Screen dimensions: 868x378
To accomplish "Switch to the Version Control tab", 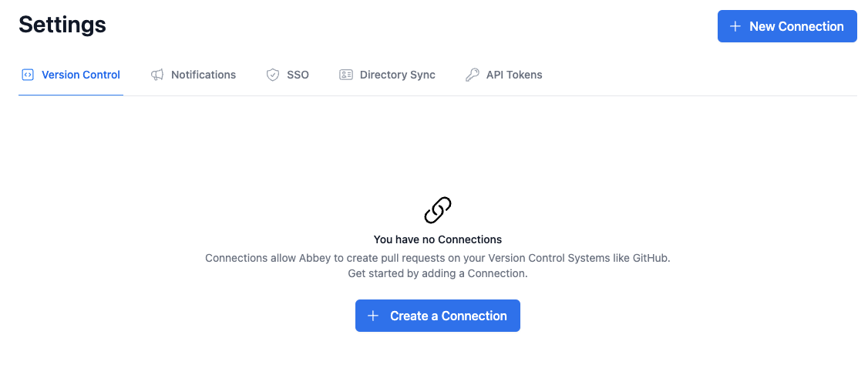I will [80, 75].
